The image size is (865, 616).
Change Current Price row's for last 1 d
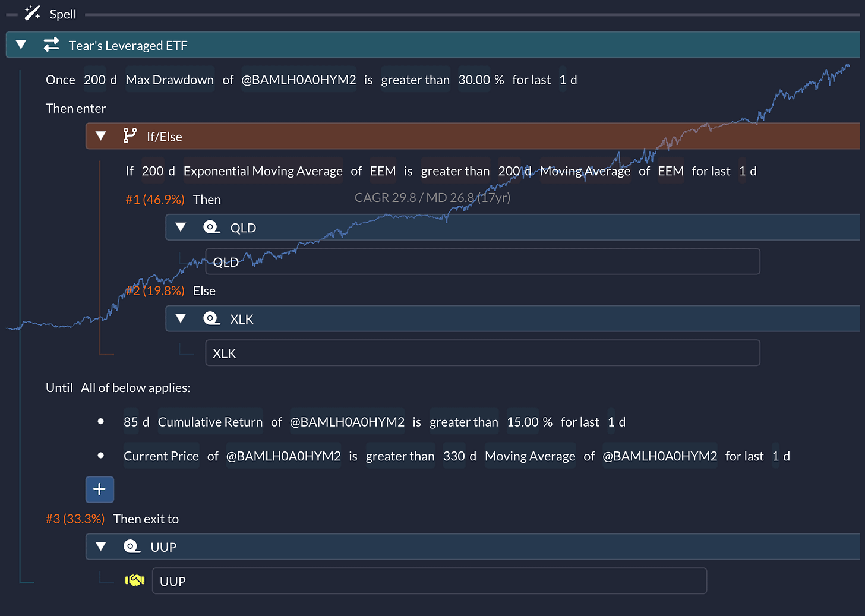click(776, 456)
